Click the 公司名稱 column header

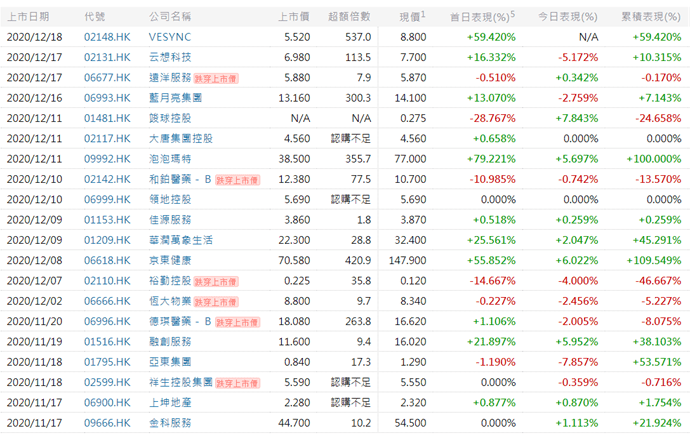tap(170, 17)
